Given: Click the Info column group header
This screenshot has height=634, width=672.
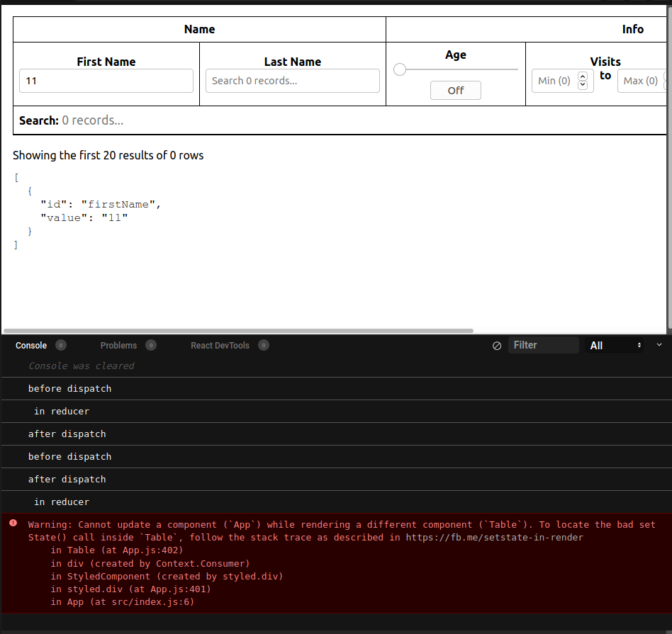Looking at the screenshot, I should point(632,29).
